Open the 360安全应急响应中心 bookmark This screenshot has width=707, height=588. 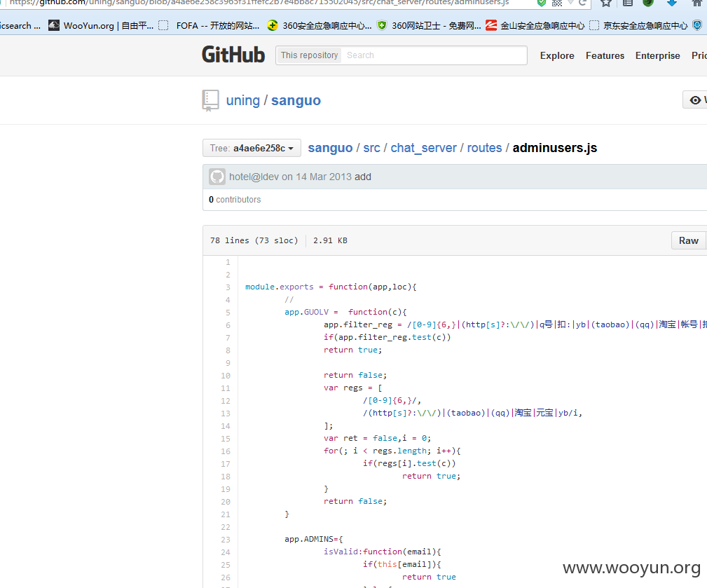(x=320, y=26)
